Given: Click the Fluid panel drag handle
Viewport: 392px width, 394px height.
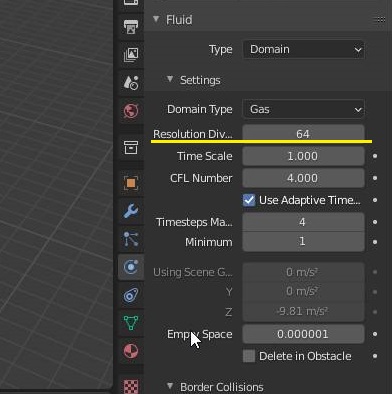Looking at the screenshot, I should coord(379,20).
